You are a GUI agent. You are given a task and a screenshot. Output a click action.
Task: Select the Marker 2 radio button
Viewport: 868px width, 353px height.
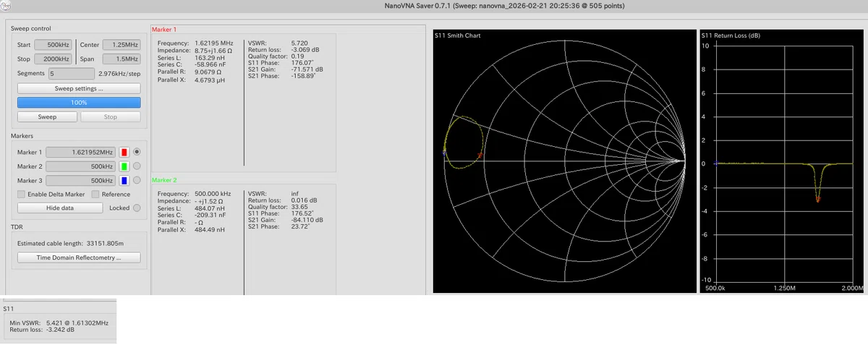click(137, 166)
